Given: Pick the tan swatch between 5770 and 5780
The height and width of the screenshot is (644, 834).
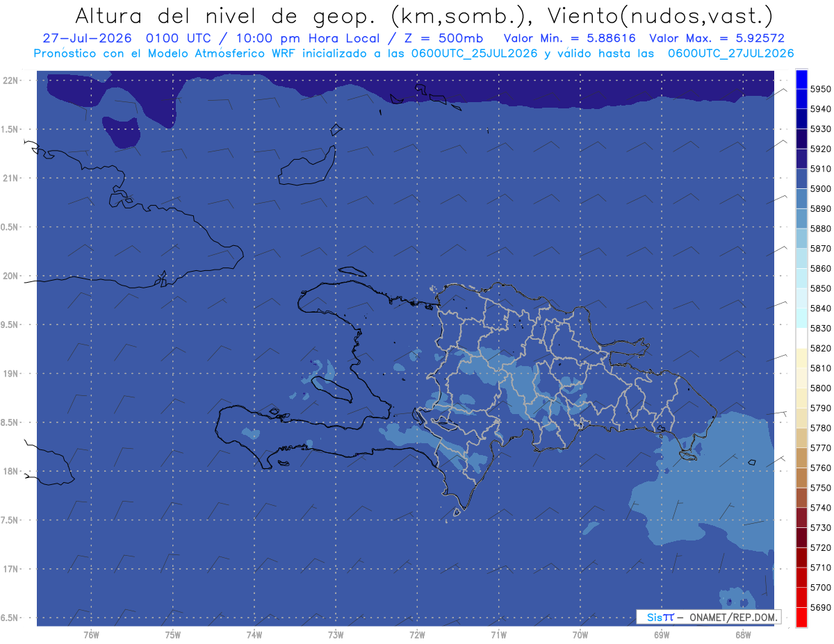Looking at the screenshot, I should pos(801,438).
